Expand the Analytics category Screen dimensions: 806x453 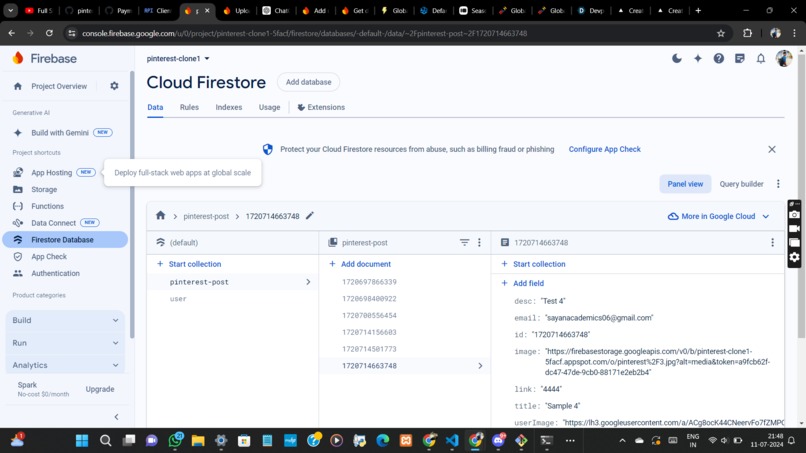65,365
